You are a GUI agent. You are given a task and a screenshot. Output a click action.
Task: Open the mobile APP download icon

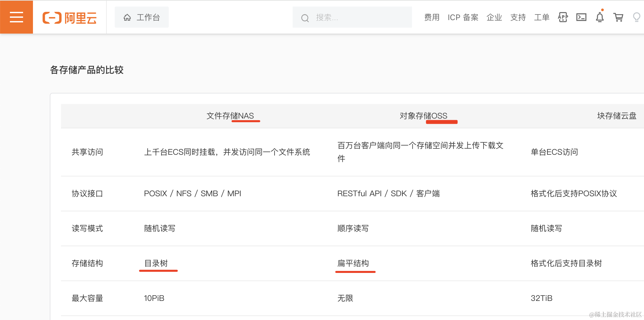tap(563, 17)
